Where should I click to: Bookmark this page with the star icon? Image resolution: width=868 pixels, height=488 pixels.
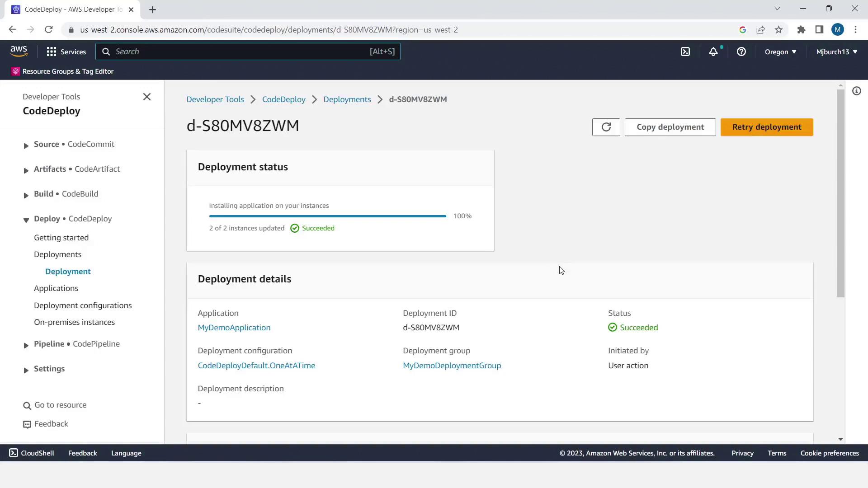(778, 30)
